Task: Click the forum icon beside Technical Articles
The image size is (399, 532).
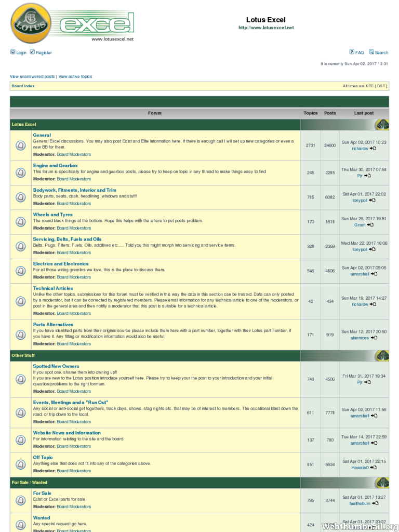Action: 21,301
